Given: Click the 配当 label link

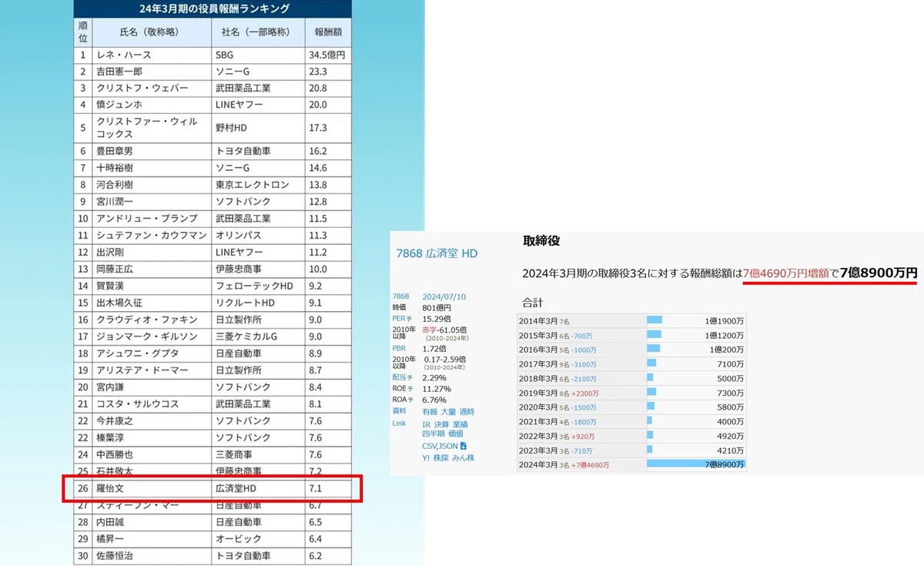Looking at the screenshot, I should (399, 378).
